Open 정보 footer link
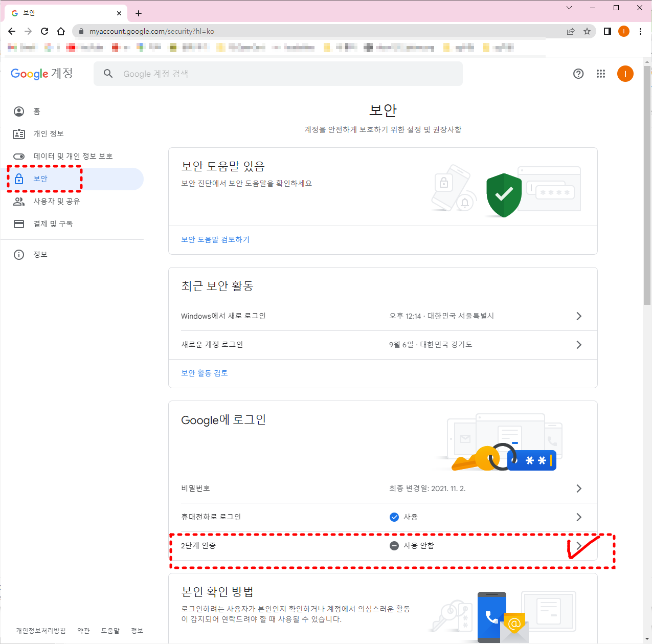The image size is (652, 644). (x=137, y=631)
